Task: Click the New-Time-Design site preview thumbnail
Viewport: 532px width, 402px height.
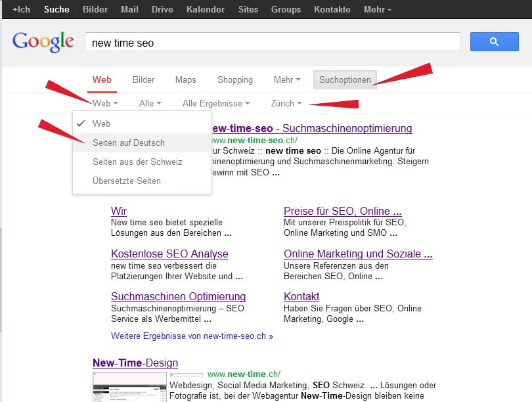Action: point(129,387)
